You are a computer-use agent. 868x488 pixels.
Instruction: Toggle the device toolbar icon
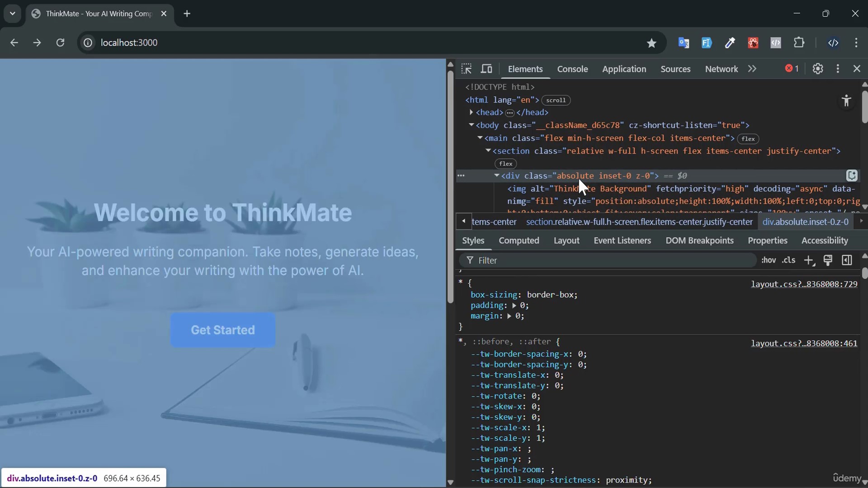(486, 69)
